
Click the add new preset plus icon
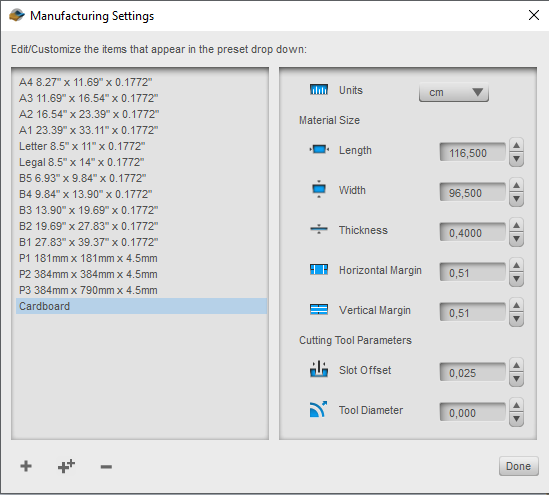(26, 466)
